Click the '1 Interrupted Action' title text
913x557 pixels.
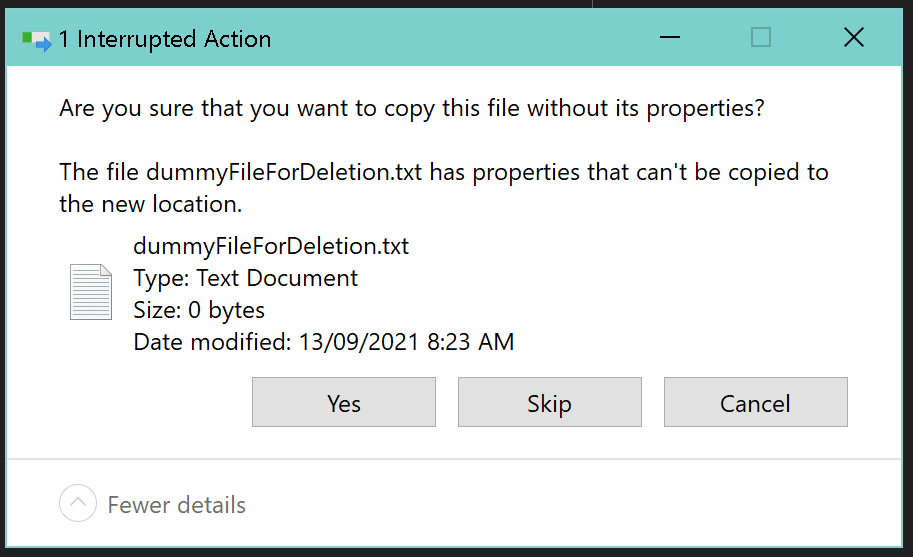click(x=165, y=40)
